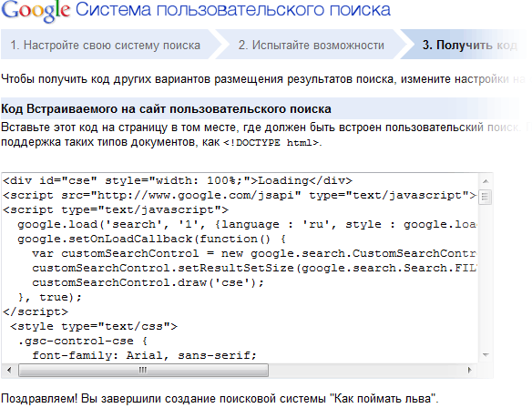Click the vertical scrollbar thumb
Screen dimensions: 532x408
(x=486, y=197)
